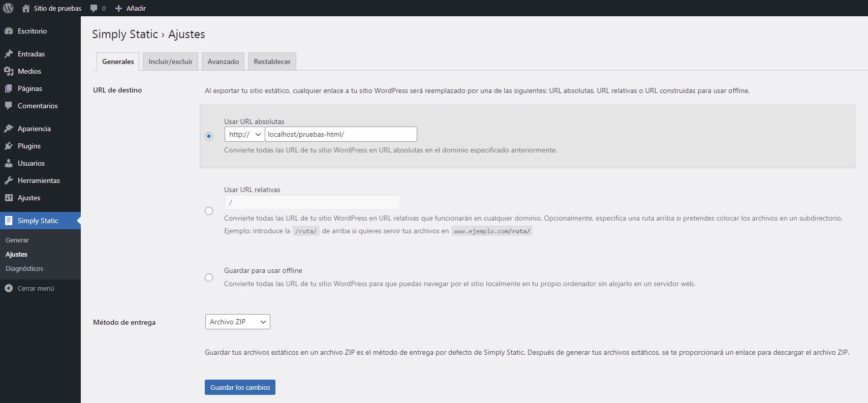Open the Apariencia menu link
Viewport: 868px width, 403px height.
(34, 129)
